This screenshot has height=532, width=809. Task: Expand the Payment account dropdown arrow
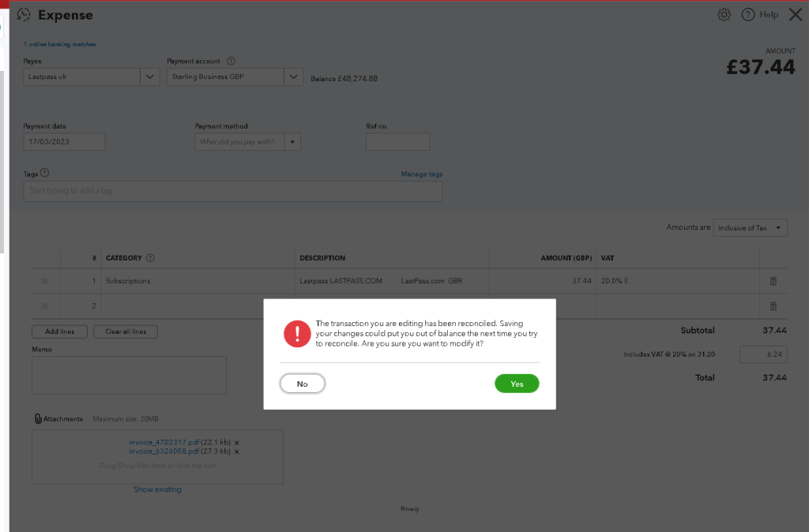294,77
